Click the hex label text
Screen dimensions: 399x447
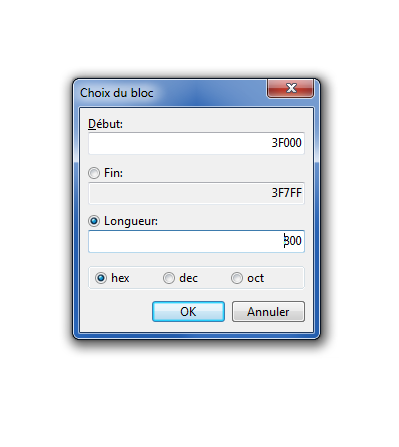pos(120,278)
